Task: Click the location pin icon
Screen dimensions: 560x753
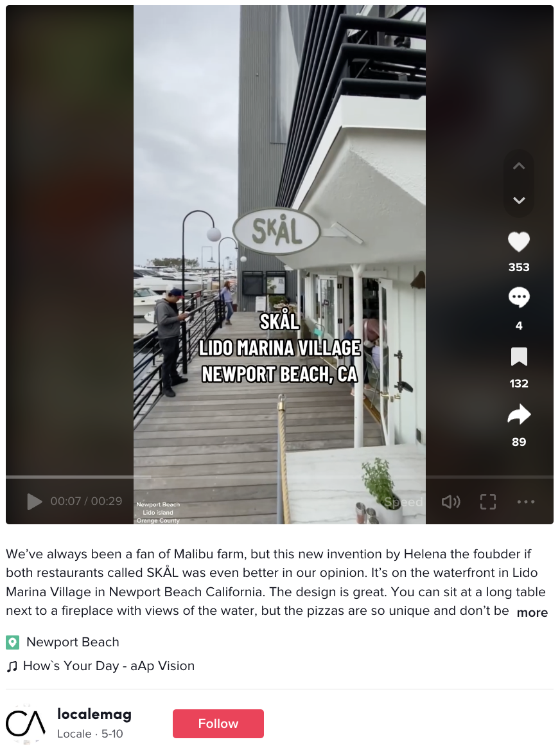Action: [12, 642]
